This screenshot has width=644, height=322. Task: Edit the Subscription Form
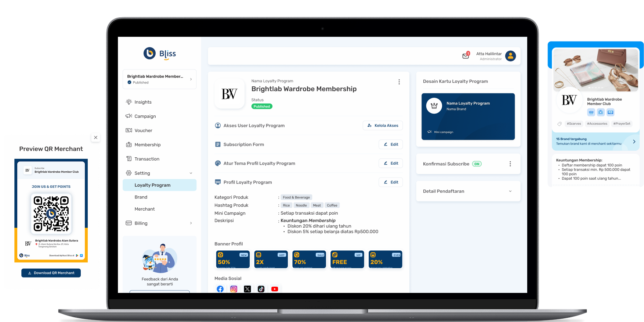[x=391, y=144]
